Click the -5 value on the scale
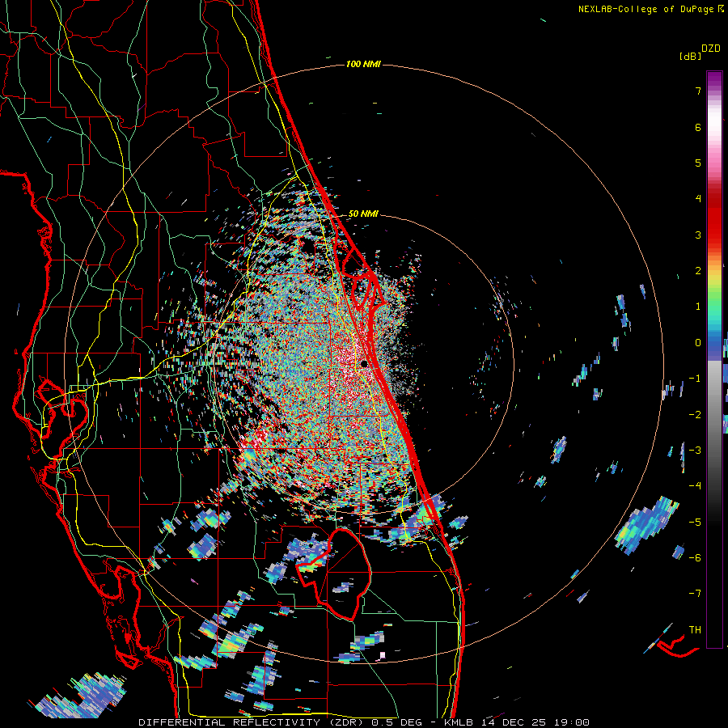 pyautogui.click(x=695, y=522)
